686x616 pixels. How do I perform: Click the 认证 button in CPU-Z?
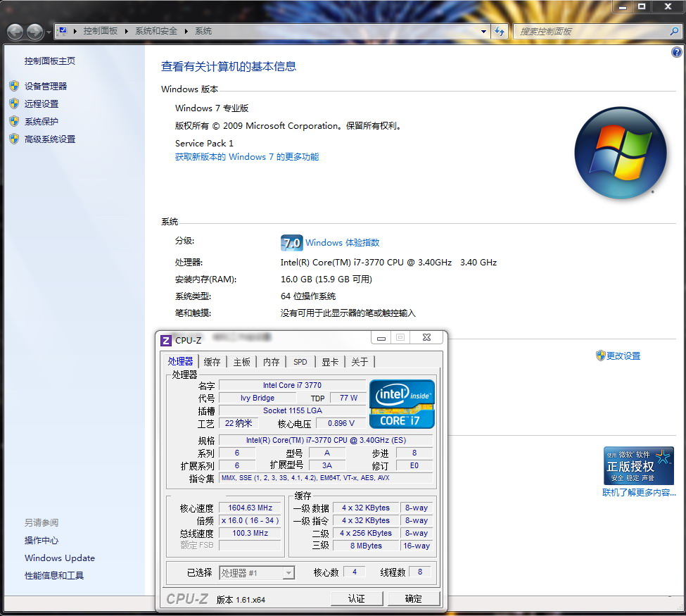pos(357,599)
